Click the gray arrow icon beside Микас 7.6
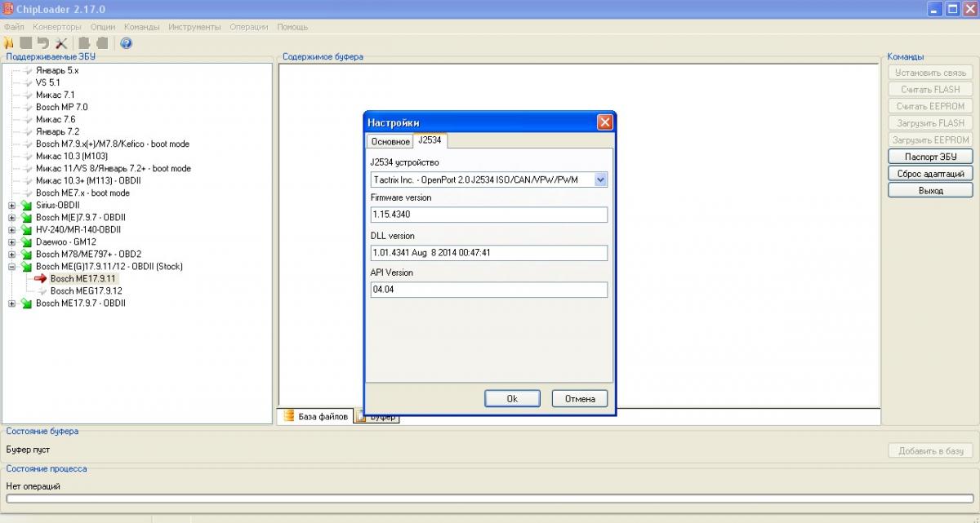 (x=28, y=119)
